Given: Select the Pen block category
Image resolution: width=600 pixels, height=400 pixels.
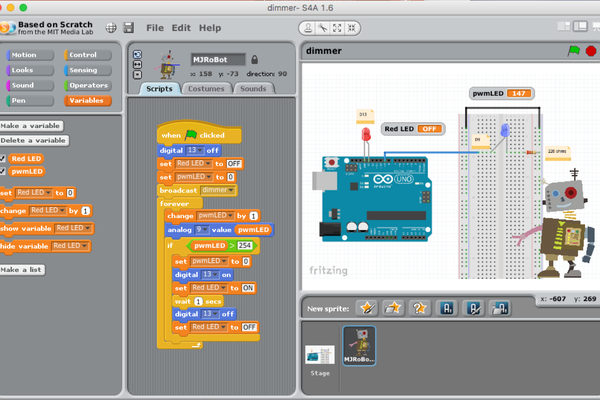Looking at the screenshot, I should pyautogui.click(x=30, y=101).
